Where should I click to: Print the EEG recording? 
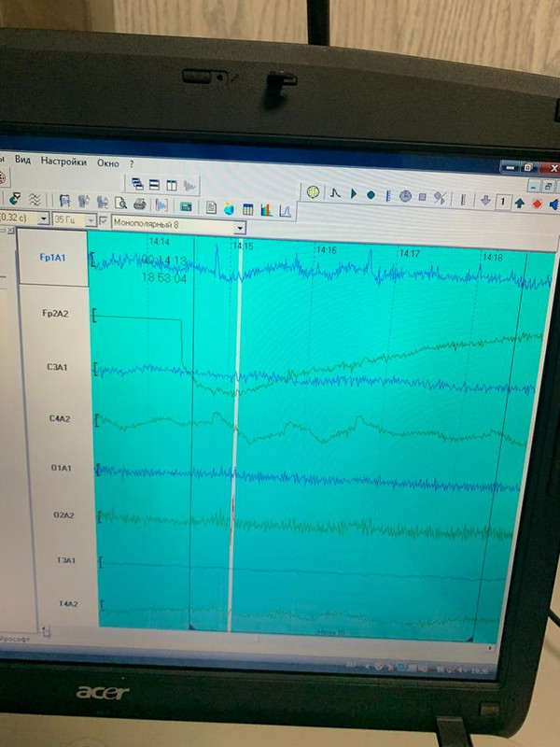(139, 204)
